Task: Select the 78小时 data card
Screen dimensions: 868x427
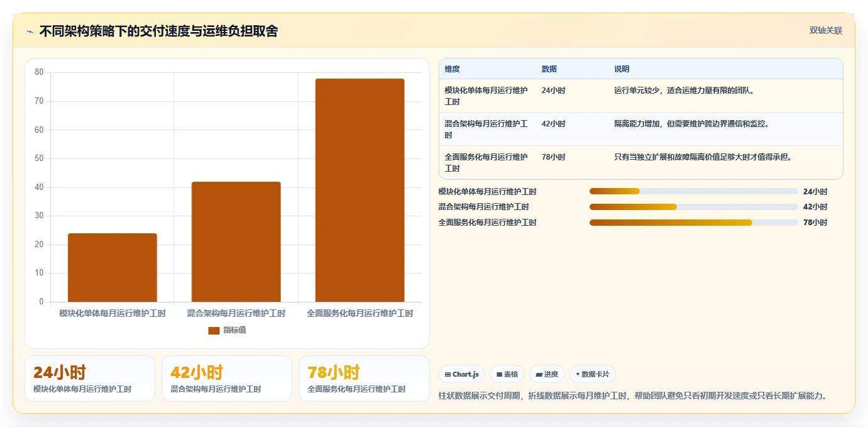Action: [364, 379]
